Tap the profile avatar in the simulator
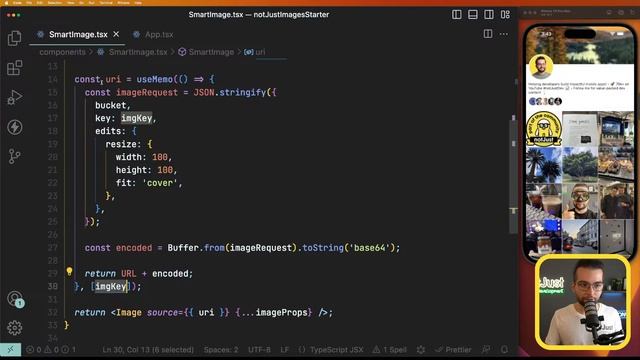This screenshot has height=360, width=640. tap(541, 66)
